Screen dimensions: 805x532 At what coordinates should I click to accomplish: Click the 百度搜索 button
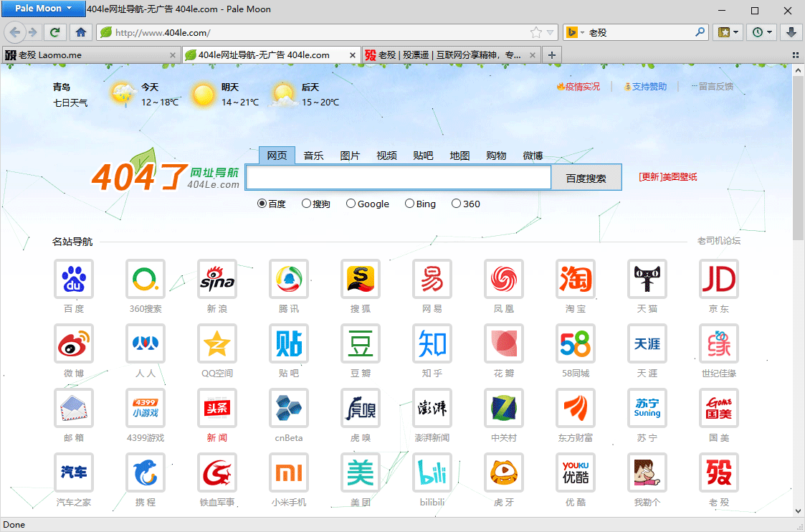586,178
